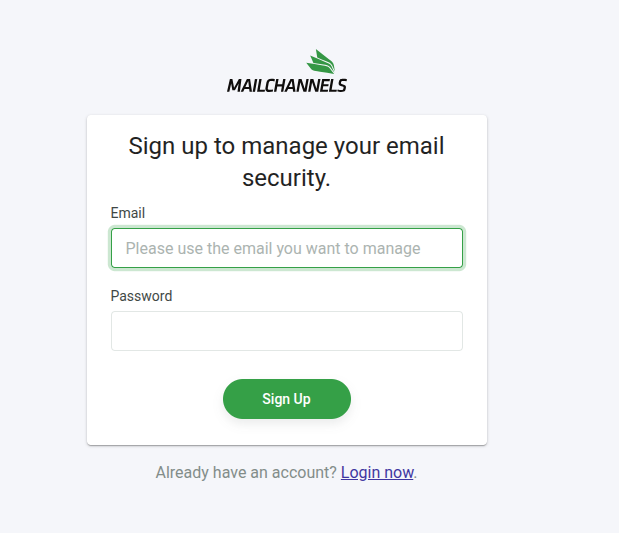Go to login via 'Login now'

click(x=377, y=472)
